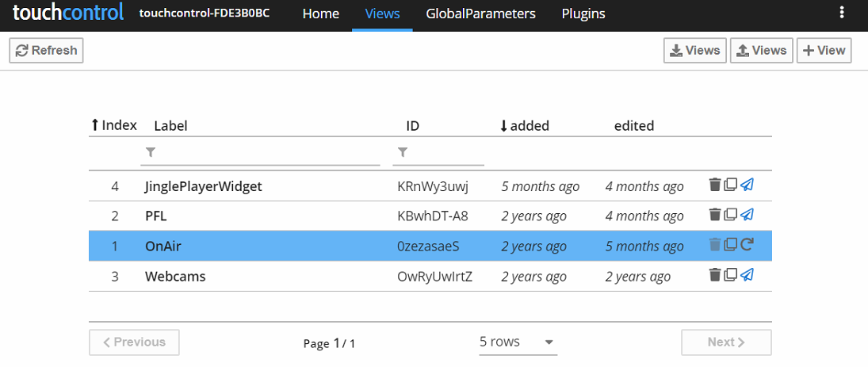Image resolution: width=868 pixels, height=367 pixels.
Task: Add a new view with + View button
Action: (824, 51)
